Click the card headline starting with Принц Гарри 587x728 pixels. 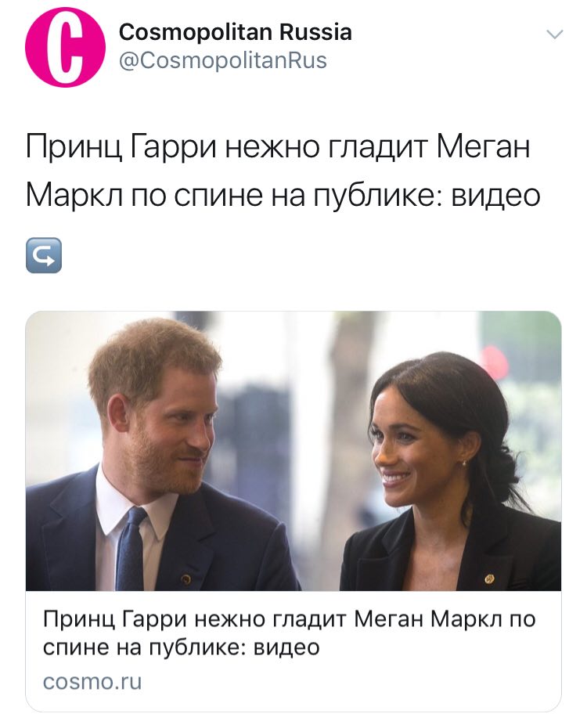click(x=289, y=632)
